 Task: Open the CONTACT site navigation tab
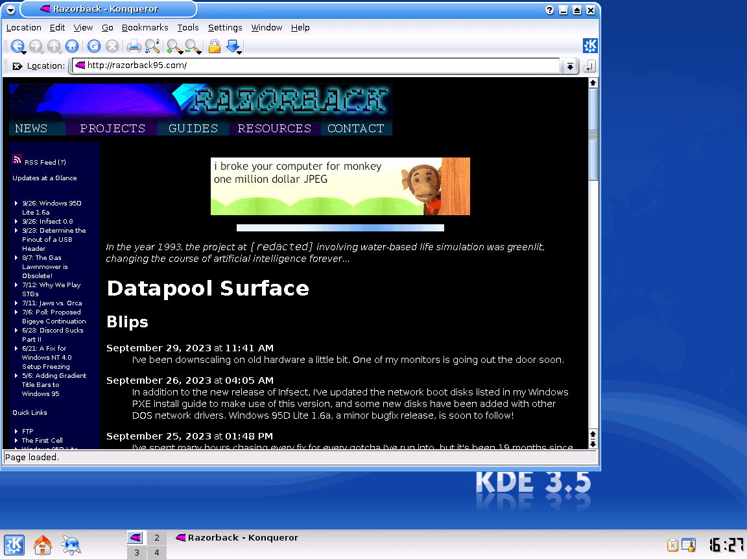356,128
